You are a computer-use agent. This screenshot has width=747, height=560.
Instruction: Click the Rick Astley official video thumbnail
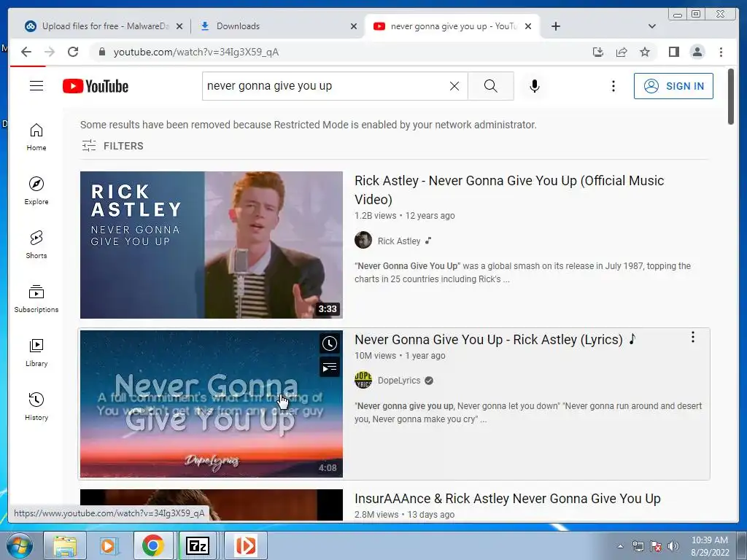211,245
